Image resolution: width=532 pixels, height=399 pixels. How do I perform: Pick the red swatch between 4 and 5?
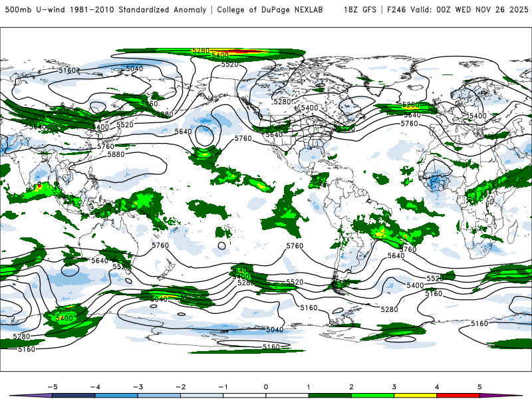458,396
